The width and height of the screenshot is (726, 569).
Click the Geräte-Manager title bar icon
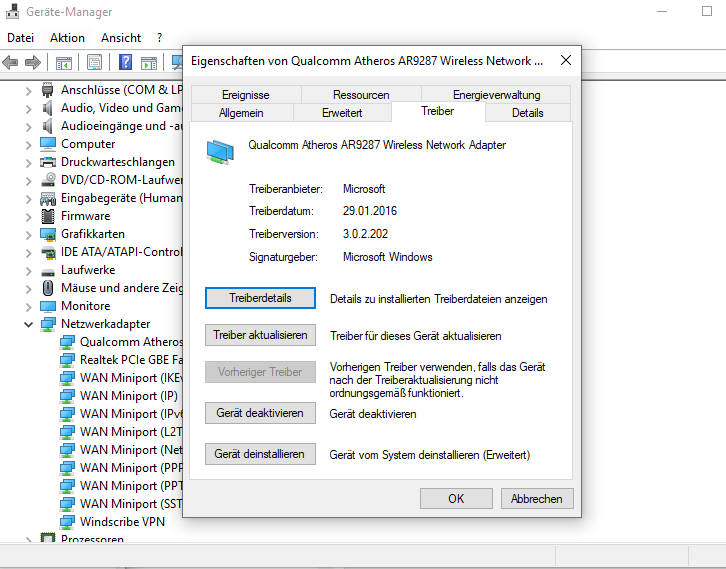pos(13,12)
